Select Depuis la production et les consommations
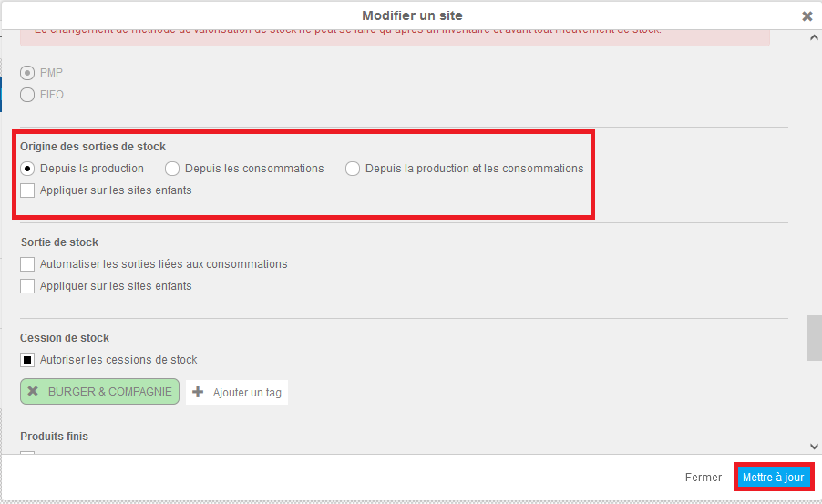This screenshot has height=504, width=822. tap(353, 169)
